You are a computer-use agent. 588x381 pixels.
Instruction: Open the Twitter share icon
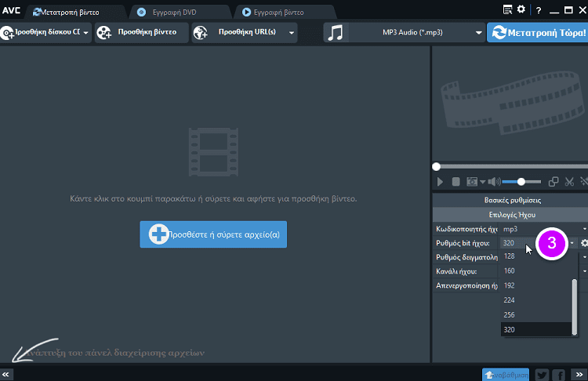click(543, 375)
